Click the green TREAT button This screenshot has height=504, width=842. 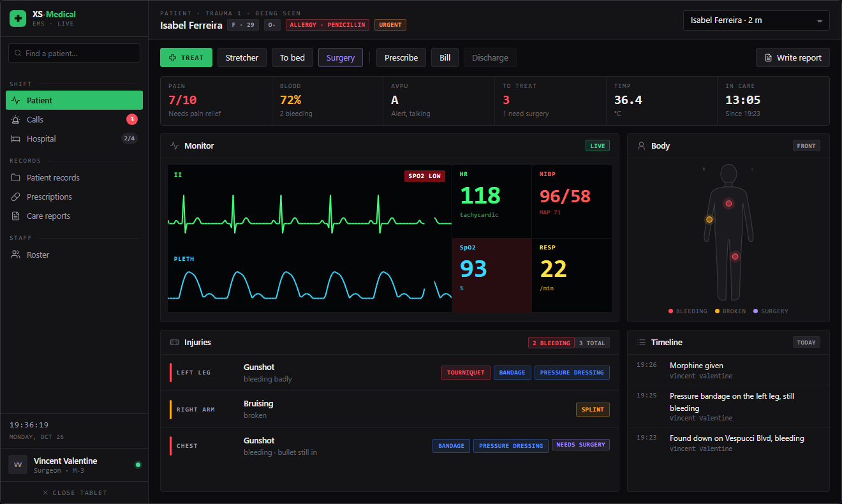pos(186,57)
